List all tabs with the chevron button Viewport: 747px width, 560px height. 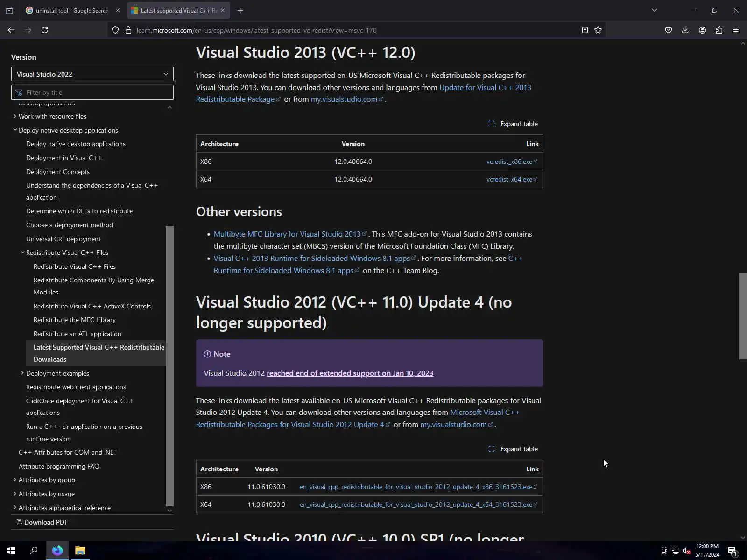[655, 10]
